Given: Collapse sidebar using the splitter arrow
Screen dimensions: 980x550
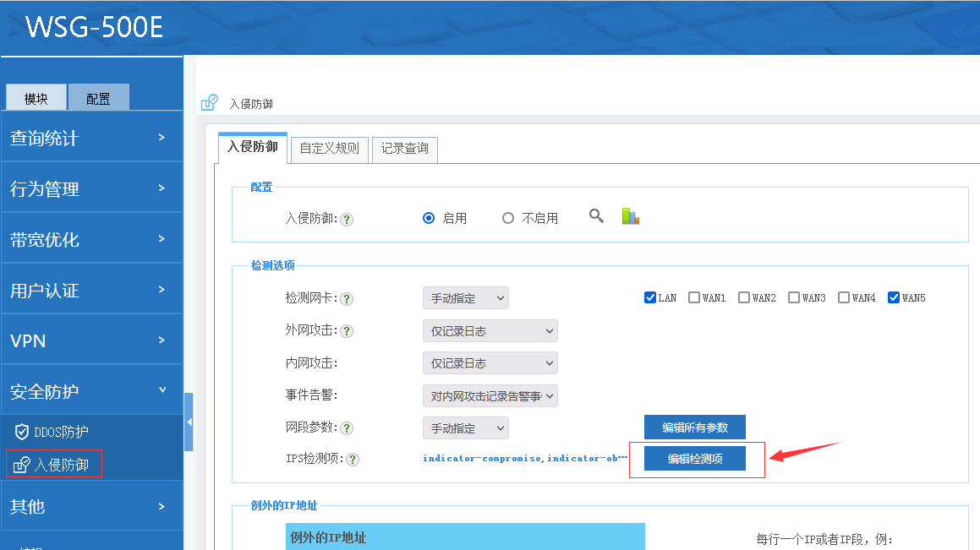Looking at the screenshot, I should point(189,422).
